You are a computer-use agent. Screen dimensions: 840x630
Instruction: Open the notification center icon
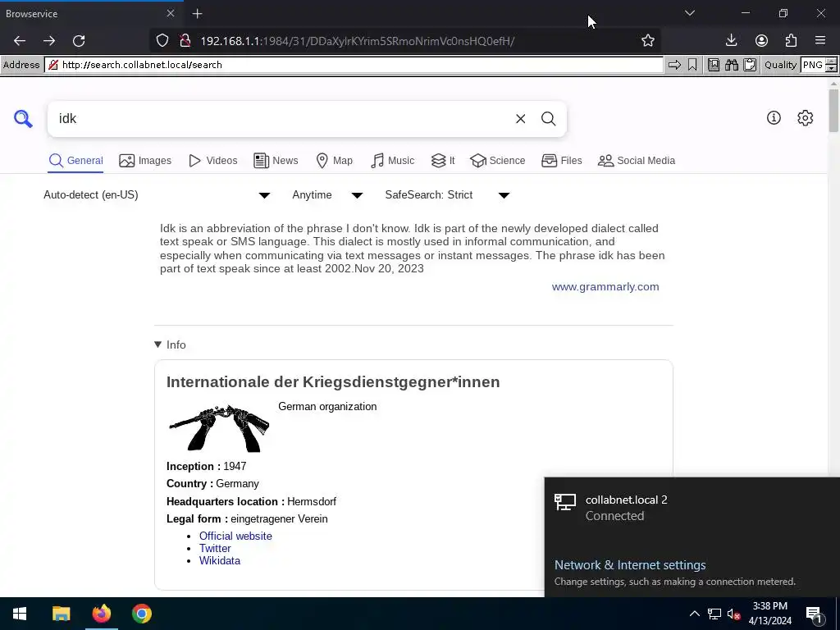click(x=814, y=614)
